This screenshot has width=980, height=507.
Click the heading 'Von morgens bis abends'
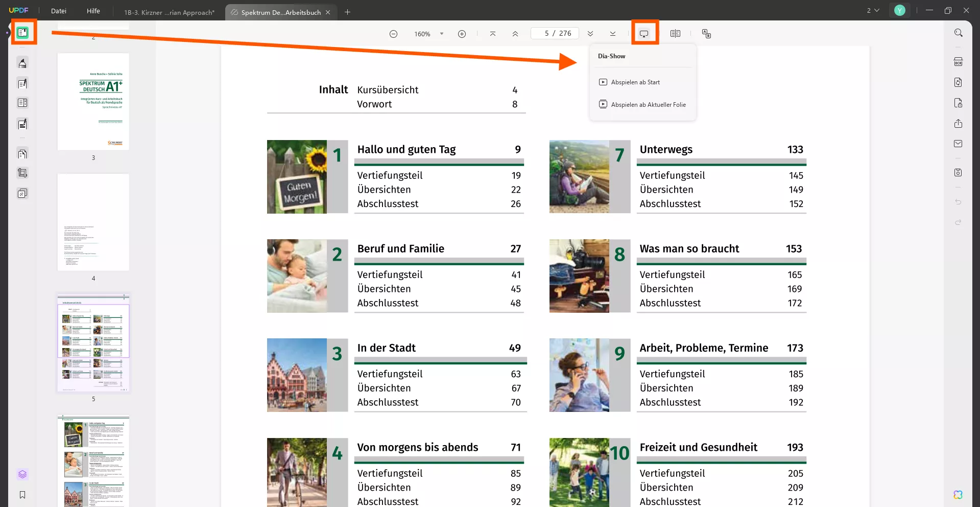(x=418, y=448)
